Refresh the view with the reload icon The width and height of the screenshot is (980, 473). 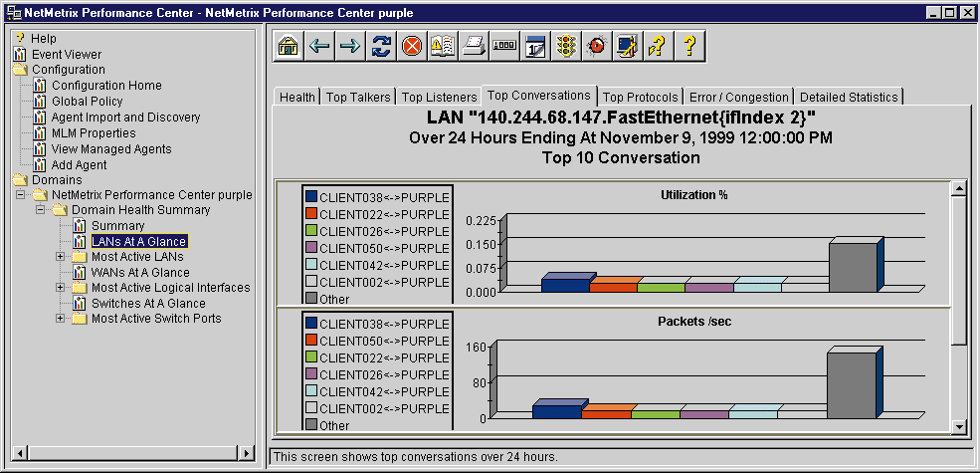click(x=380, y=46)
